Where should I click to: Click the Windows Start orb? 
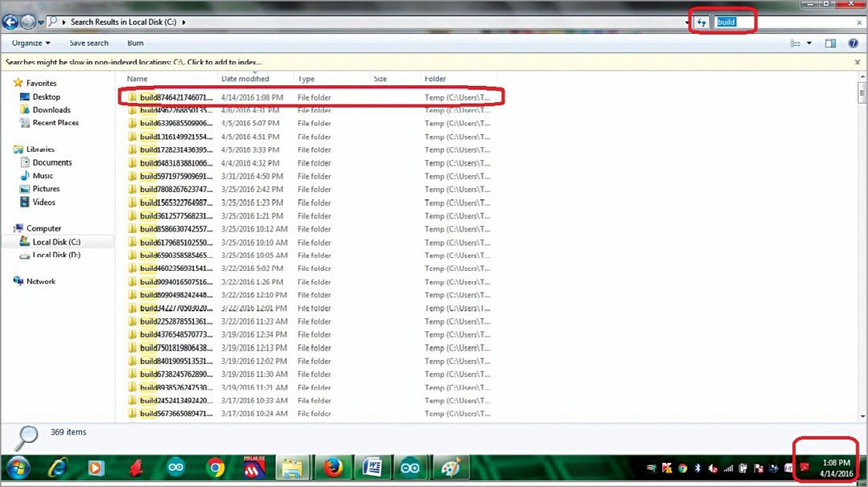(x=18, y=468)
